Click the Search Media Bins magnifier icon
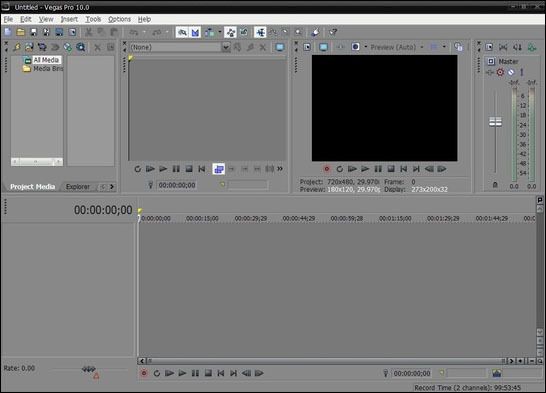 tap(80, 47)
